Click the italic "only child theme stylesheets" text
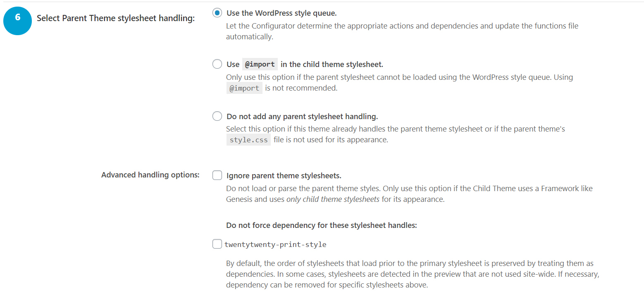Viewport: 644px width, 297px height. [x=333, y=199]
